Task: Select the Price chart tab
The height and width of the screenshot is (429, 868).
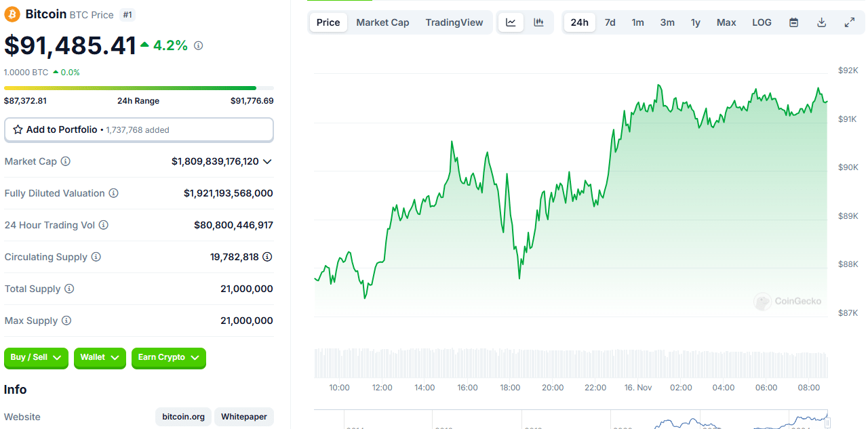Action: (x=328, y=22)
